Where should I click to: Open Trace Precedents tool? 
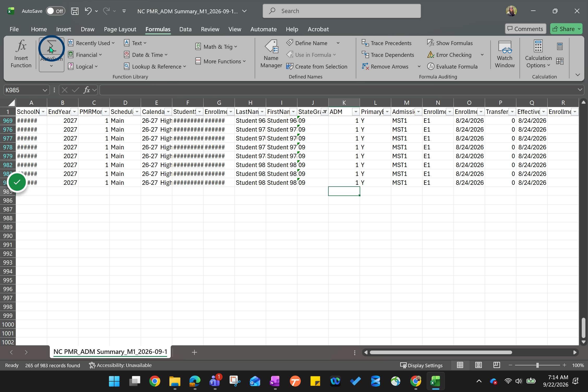pos(387,43)
